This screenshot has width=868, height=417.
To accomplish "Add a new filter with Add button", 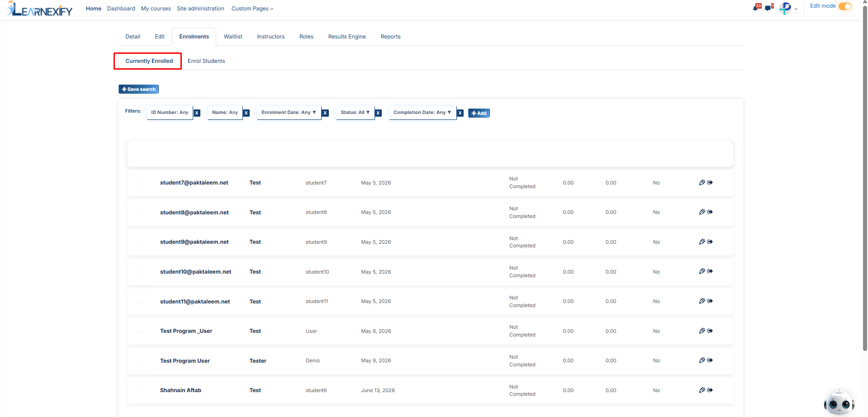I will coord(479,113).
